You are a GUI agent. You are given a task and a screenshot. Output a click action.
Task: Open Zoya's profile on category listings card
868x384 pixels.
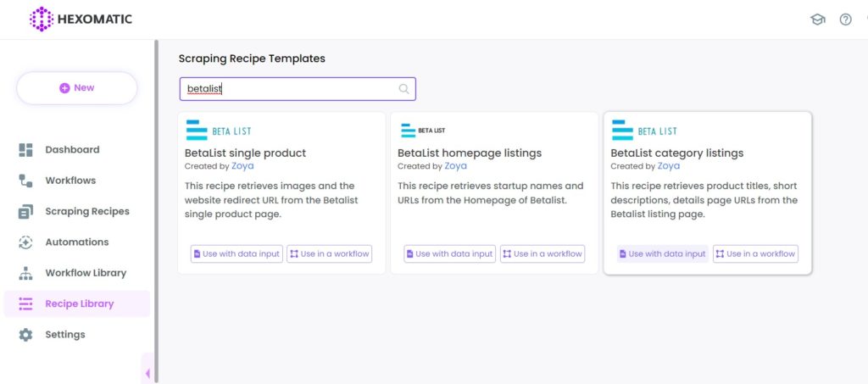(x=669, y=166)
